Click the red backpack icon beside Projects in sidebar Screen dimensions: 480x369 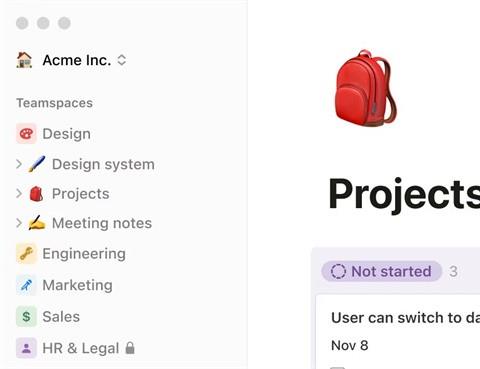point(36,194)
